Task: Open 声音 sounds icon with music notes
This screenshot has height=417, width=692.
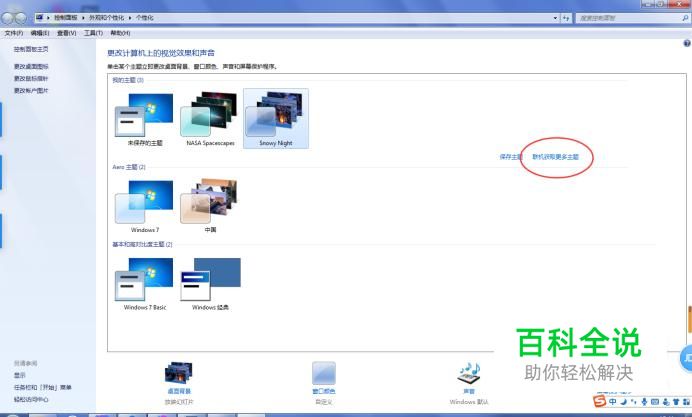Action: (x=469, y=374)
